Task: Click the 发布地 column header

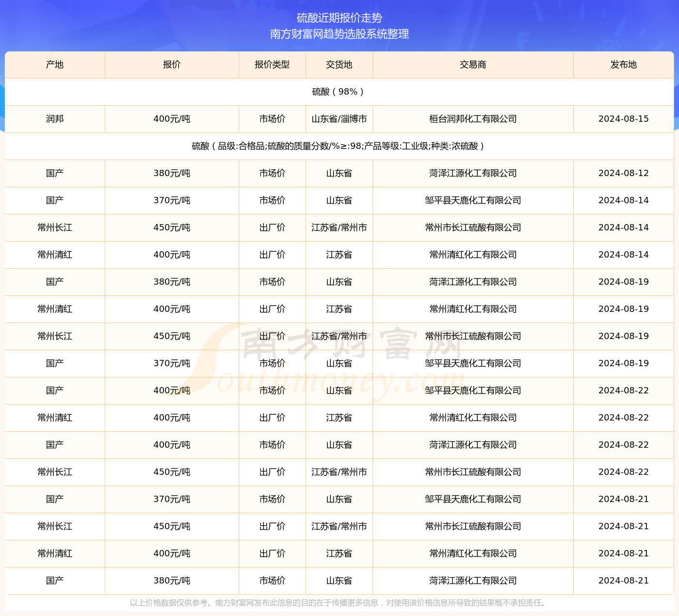Action: coord(624,65)
